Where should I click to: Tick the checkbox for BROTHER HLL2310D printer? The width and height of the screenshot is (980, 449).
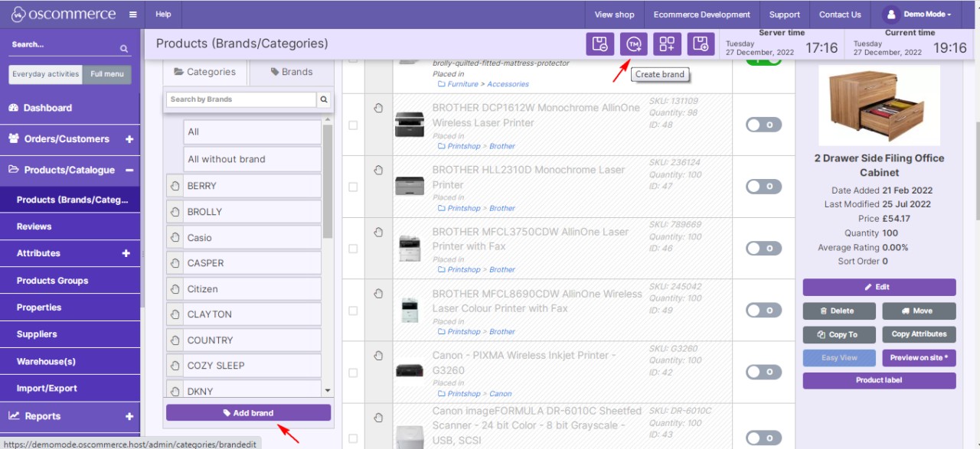pyautogui.click(x=353, y=187)
